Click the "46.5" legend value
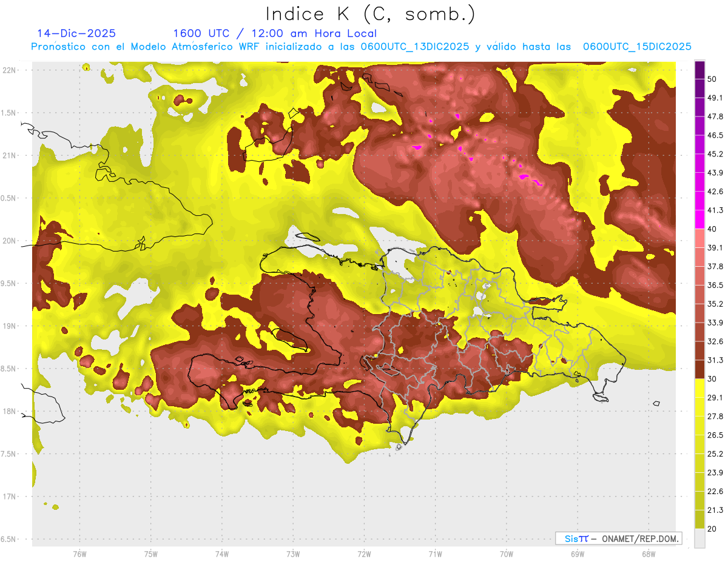The image size is (728, 562). pyautogui.click(x=715, y=135)
